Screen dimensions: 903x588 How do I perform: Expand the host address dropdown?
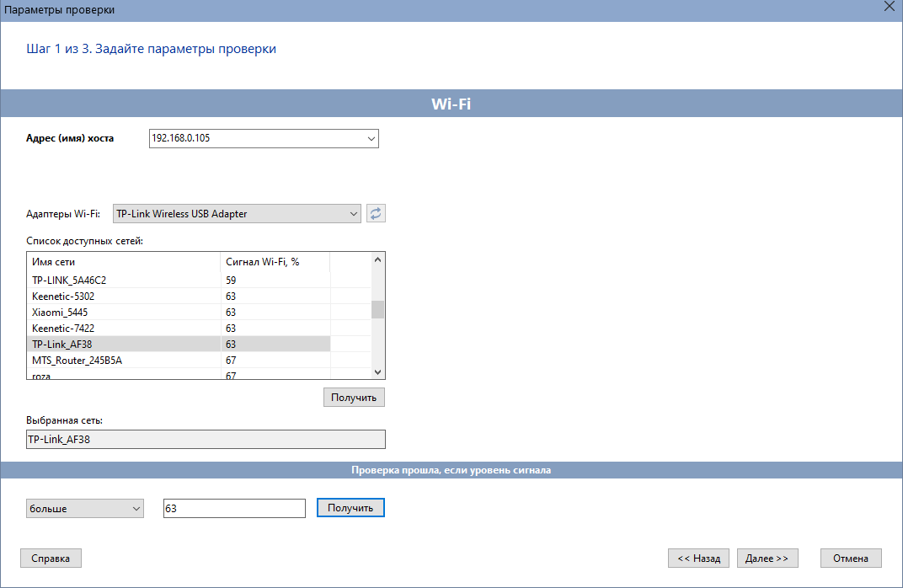point(371,138)
